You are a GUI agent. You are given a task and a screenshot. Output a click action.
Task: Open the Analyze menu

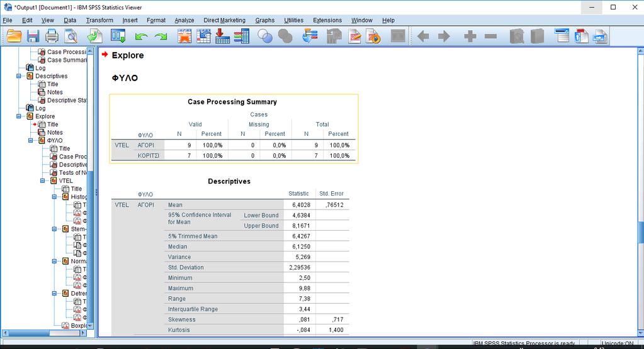[184, 20]
